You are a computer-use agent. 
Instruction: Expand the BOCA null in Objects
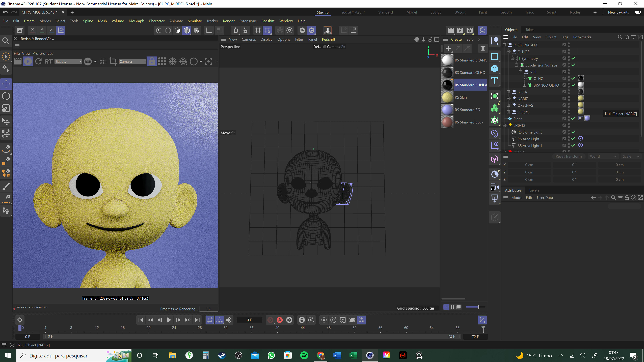tap(508, 92)
